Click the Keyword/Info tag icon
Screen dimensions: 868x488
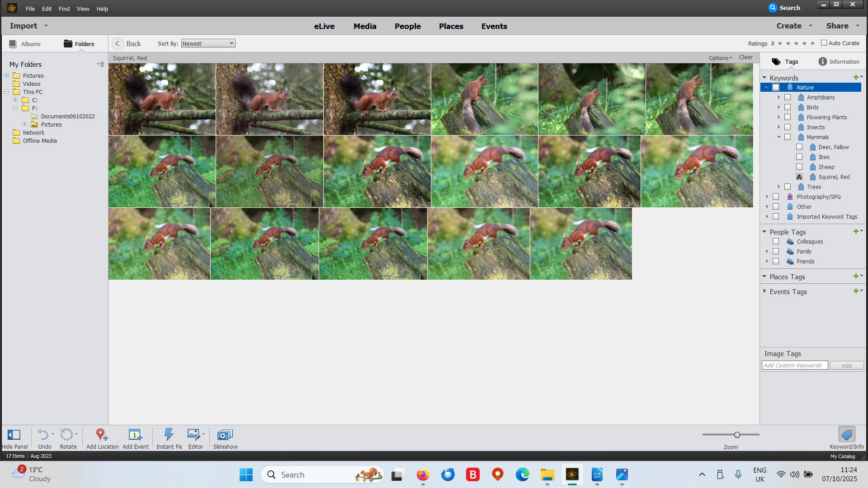tap(846, 435)
